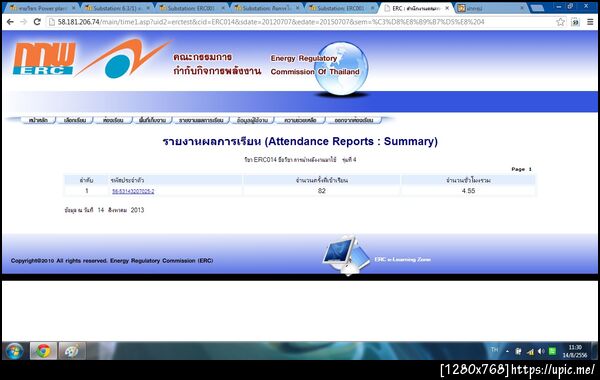The width and height of the screenshot is (600, 380).
Task: Go back using the browser back arrow
Action: tap(10, 22)
